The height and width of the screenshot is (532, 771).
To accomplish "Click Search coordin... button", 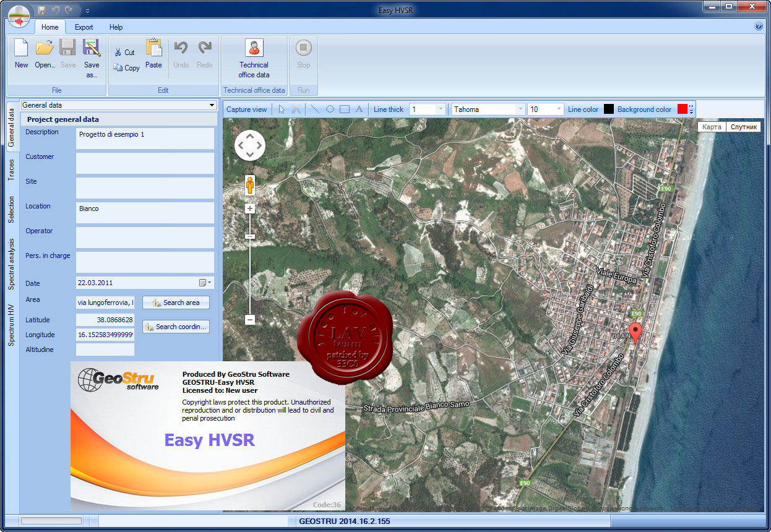I will (176, 327).
